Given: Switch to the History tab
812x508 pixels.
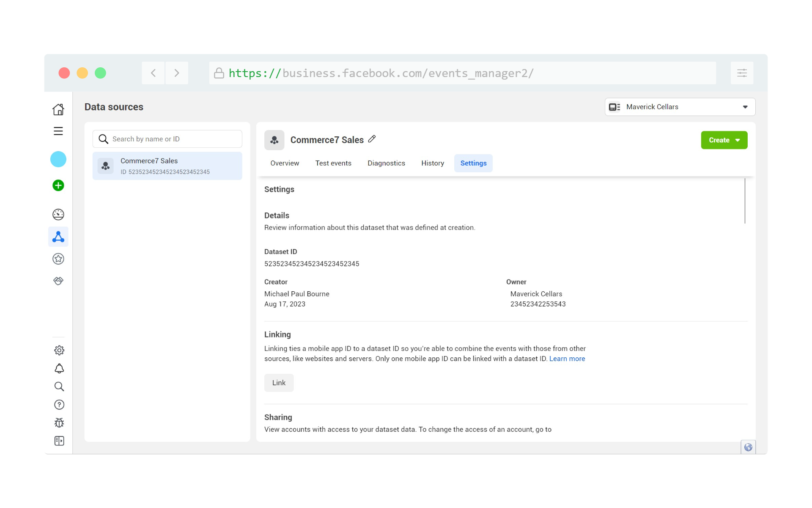Looking at the screenshot, I should pyautogui.click(x=433, y=163).
